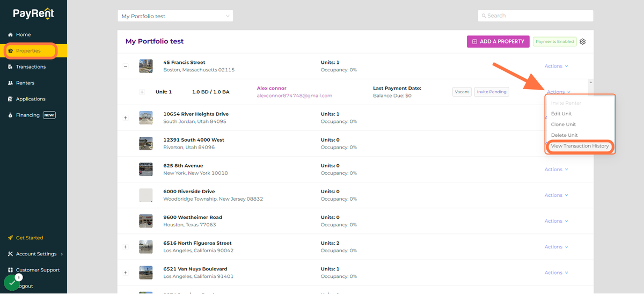Click the 10654 River Heights Drive thumbnail

tap(145, 117)
